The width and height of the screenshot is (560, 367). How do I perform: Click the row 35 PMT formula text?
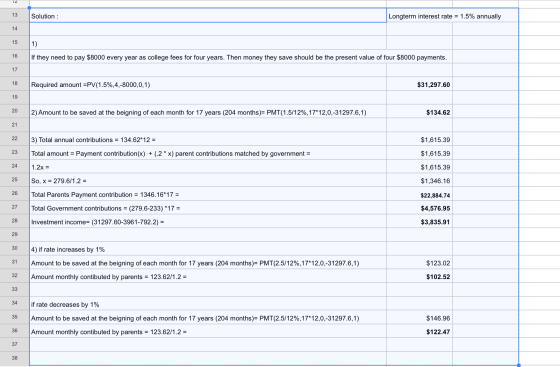[195, 318]
